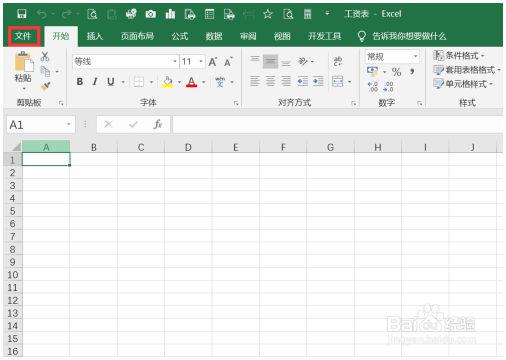Click the 粘贴 paste clipboard icon
The image size is (506, 360).
24,62
